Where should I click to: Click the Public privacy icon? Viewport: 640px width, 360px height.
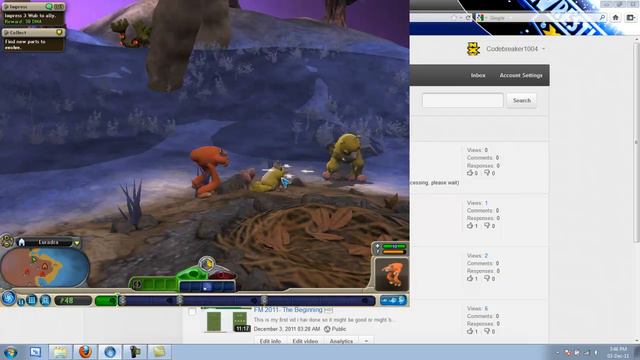[x=327, y=329]
